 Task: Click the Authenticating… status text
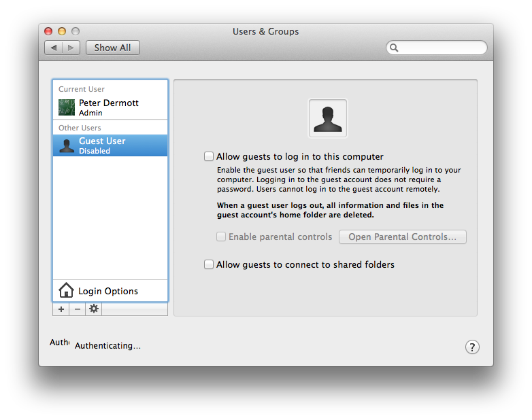pyautogui.click(x=108, y=346)
